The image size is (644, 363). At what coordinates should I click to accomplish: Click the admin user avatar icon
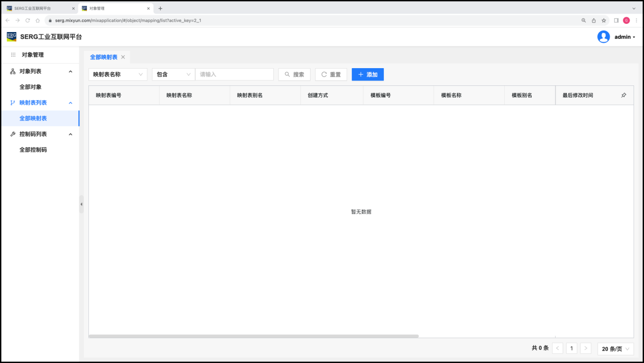pyautogui.click(x=603, y=37)
